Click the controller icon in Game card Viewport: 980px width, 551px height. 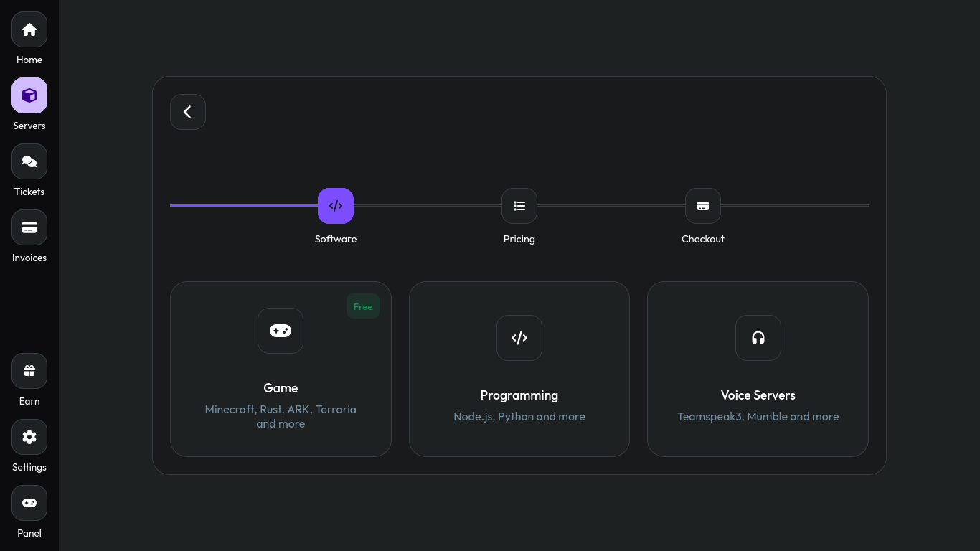pyautogui.click(x=281, y=331)
